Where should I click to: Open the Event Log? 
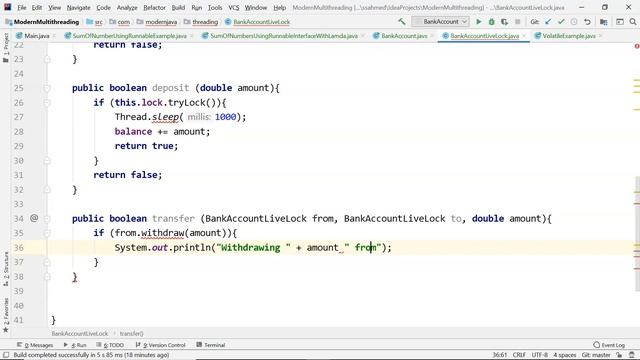pos(609,345)
